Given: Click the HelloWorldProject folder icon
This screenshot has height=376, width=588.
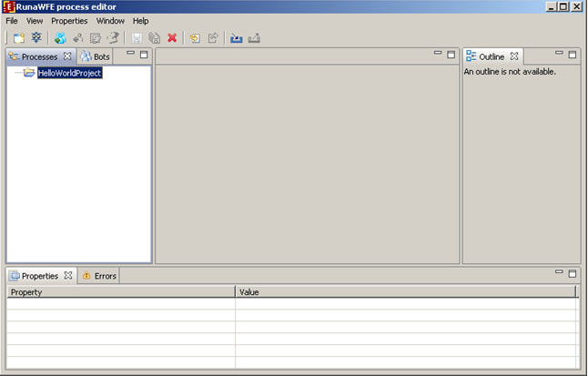Looking at the screenshot, I should click(x=29, y=73).
